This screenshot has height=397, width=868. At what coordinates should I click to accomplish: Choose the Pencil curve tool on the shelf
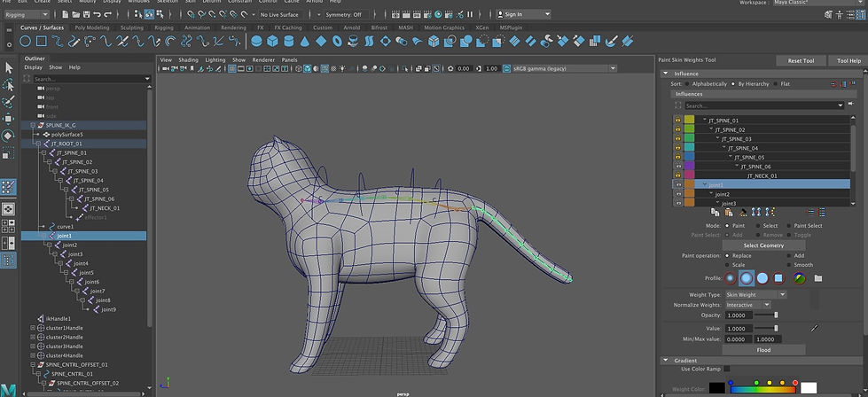click(x=74, y=41)
